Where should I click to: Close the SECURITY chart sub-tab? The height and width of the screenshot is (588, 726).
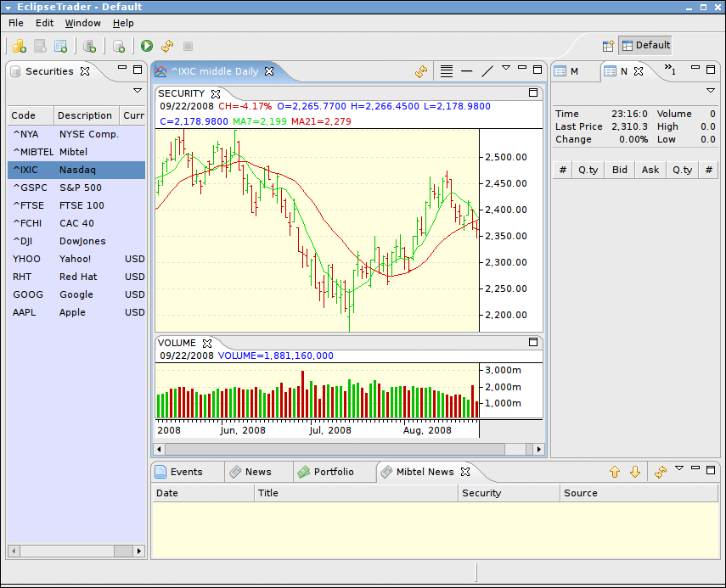216,94
